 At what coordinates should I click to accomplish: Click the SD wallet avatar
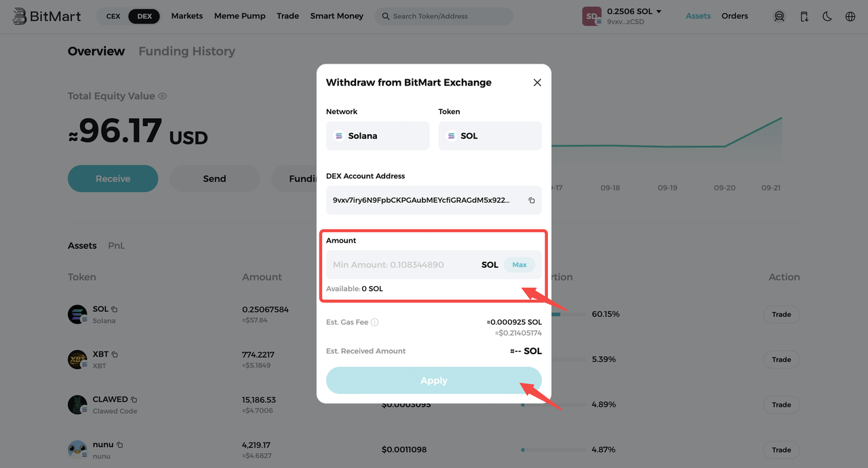[592, 16]
